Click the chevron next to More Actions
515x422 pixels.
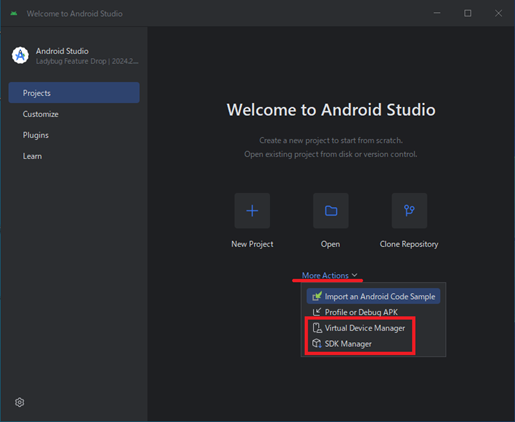click(x=354, y=275)
